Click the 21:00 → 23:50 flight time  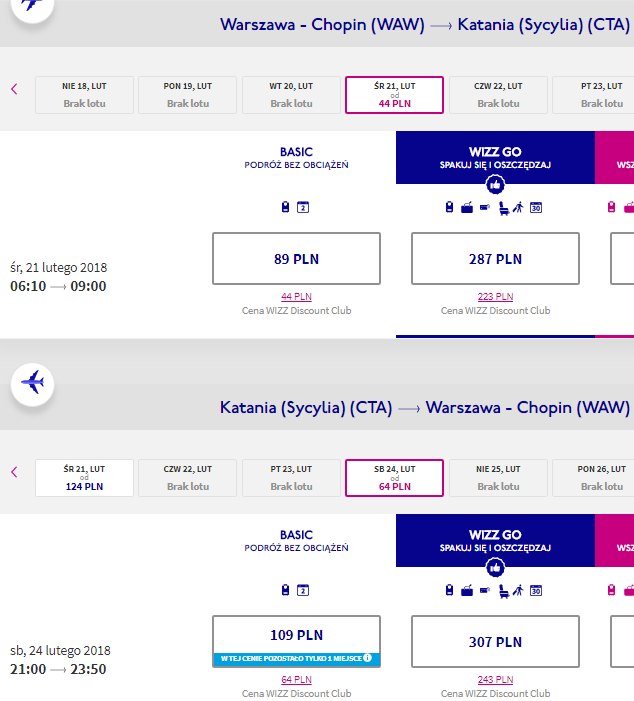coord(58,669)
